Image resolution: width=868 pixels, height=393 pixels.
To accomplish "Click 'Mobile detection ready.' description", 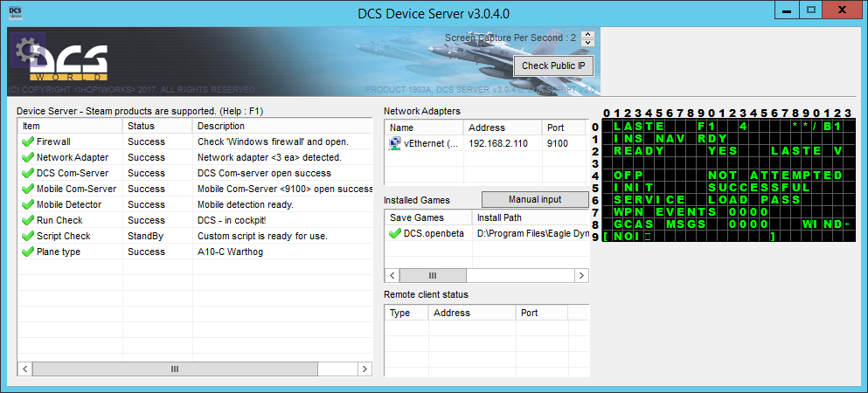I will click(246, 204).
